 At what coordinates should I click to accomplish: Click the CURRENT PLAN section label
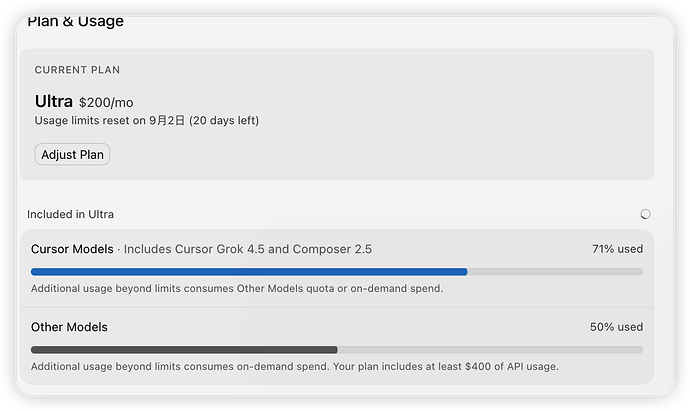77,70
